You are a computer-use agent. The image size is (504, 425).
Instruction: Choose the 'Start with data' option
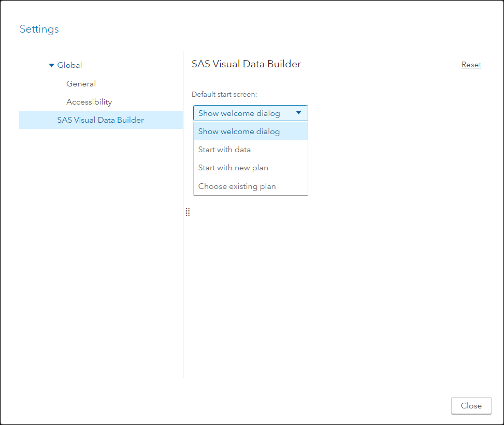(224, 150)
